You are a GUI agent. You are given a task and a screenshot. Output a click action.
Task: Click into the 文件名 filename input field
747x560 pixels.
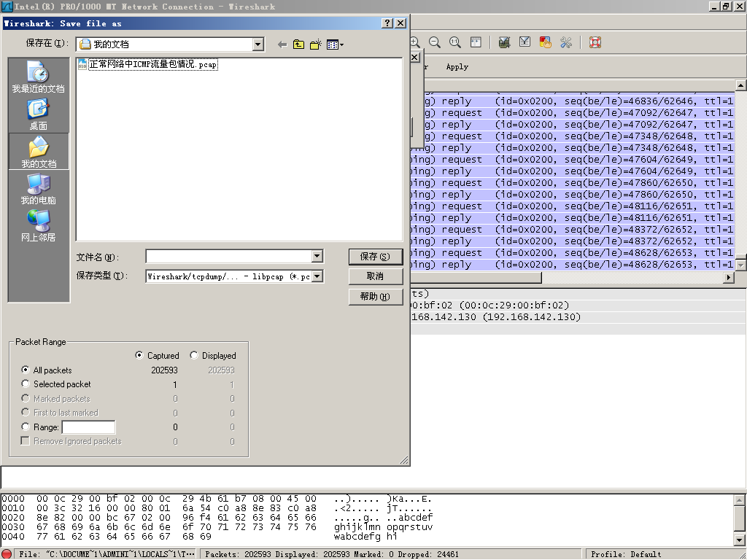(228, 256)
